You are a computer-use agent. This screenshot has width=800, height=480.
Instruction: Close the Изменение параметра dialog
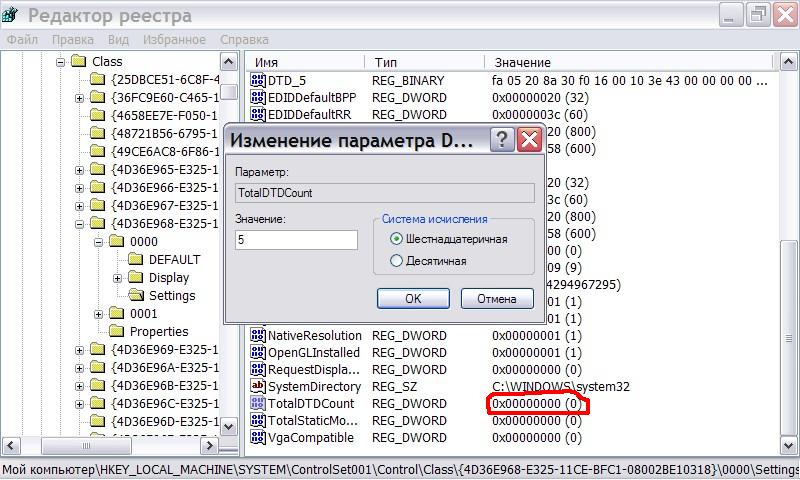click(x=529, y=140)
